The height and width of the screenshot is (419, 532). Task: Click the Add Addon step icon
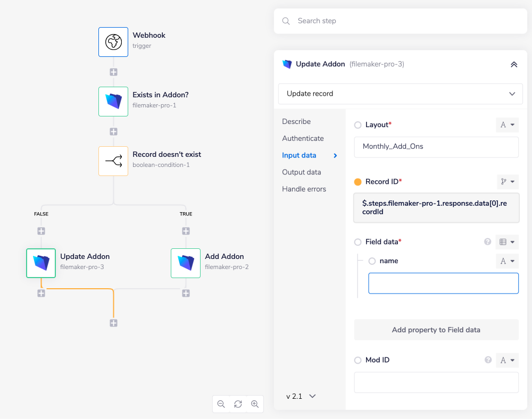pyautogui.click(x=186, y=263)
